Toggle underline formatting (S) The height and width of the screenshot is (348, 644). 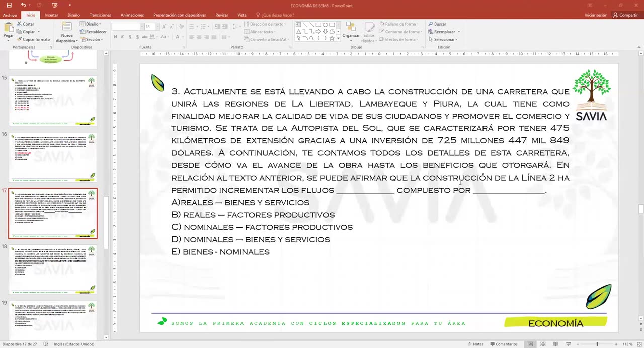point(130,37)
